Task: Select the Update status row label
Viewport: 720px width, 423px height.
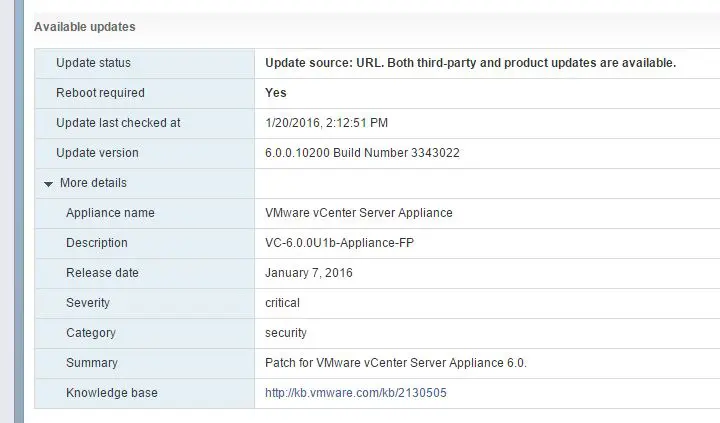Action: point(93,63)
